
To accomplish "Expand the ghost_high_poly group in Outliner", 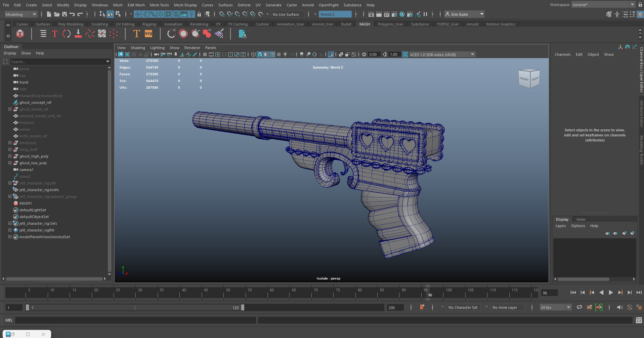I will (10, 156).
